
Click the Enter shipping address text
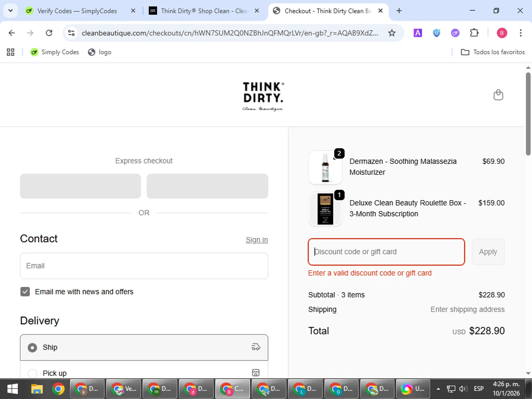pyautogui.click(x=467, y=309)
